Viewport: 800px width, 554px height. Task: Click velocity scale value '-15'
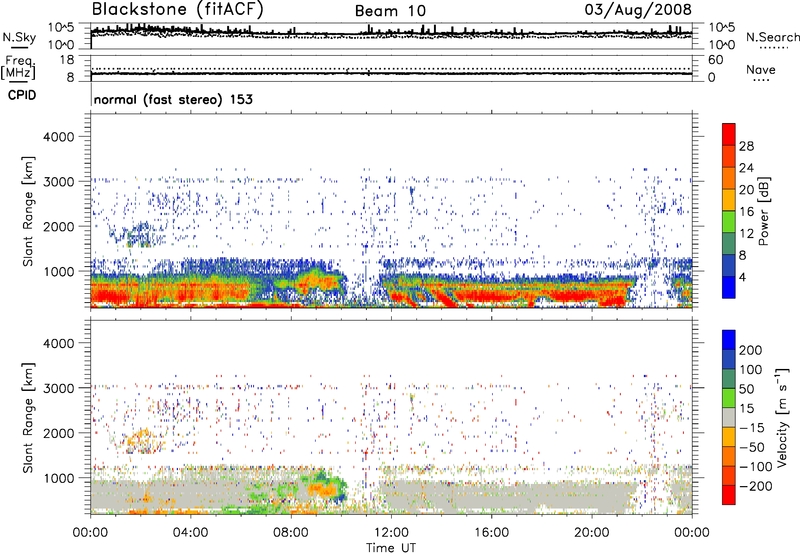tap(752, 428)
